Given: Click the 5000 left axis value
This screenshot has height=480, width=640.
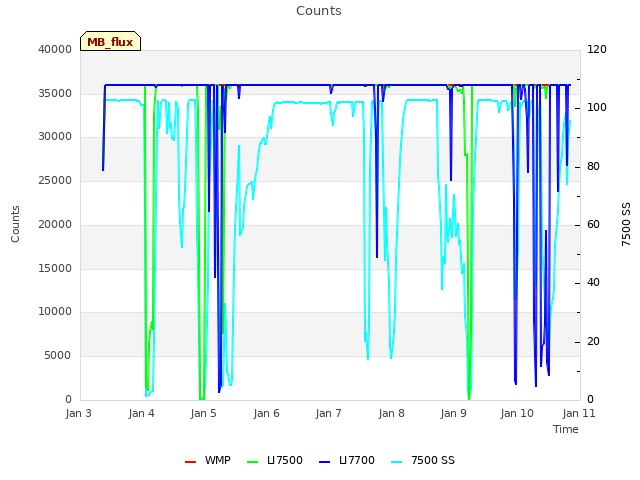Looking at the screenshot, I should click(x=58, y=356).
